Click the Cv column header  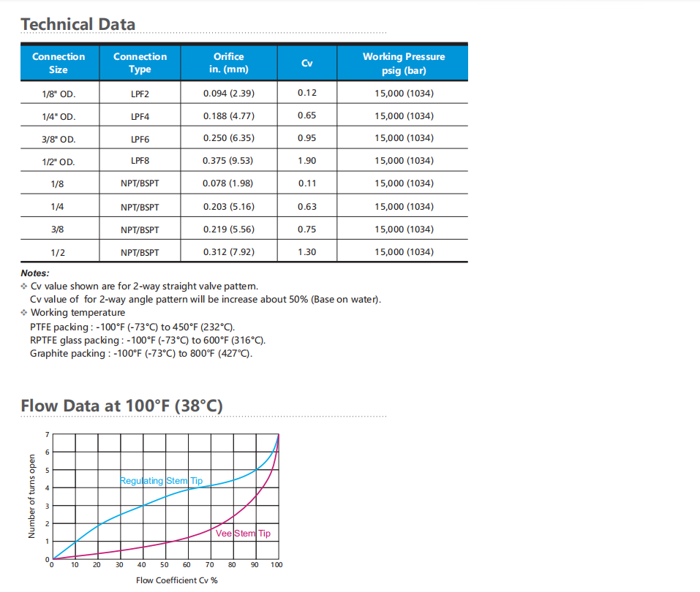(x=307, y=64)
